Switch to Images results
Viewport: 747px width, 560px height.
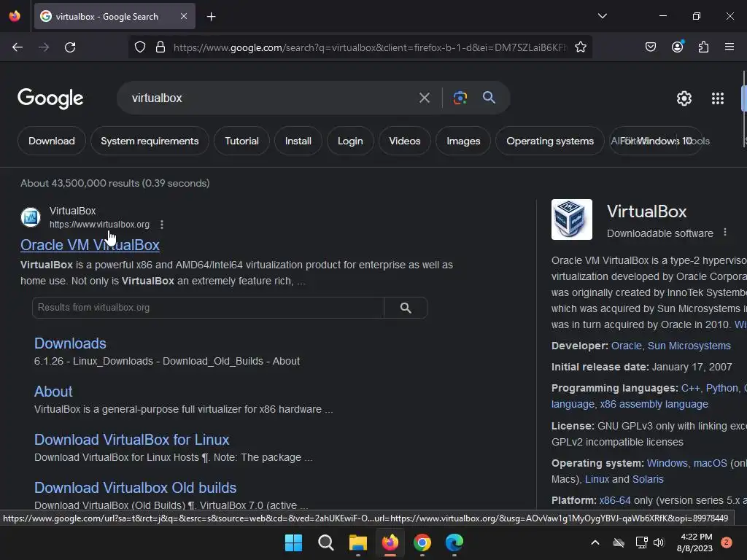click(x=463, y=141)
